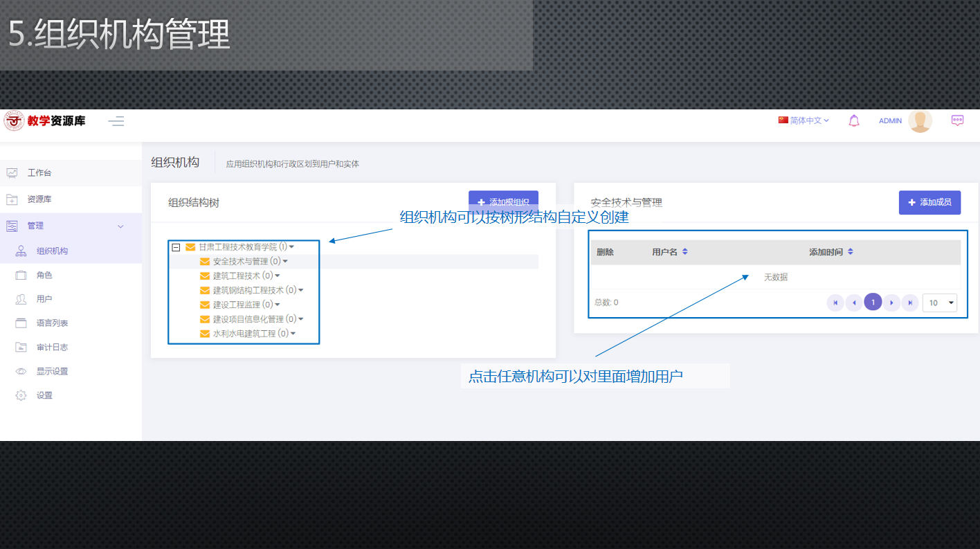Viewport: 980px width, 549px height.
Task: Click the 无数据 empty table message
Action: [x=775, y=277]
